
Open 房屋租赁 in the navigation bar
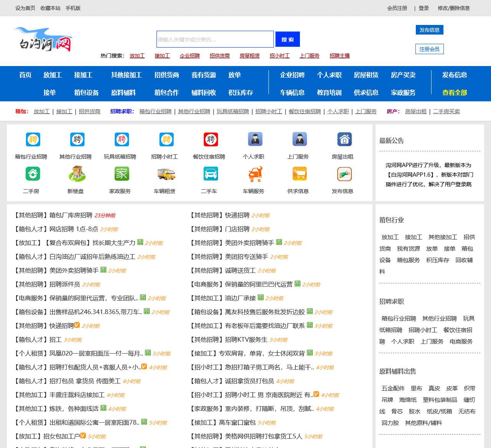366,75
